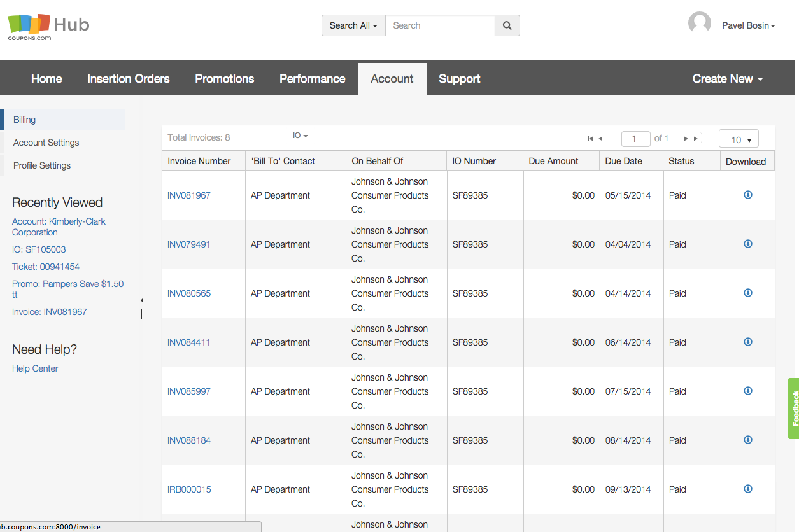The height and width of the screenshot is (532, 799).
Task: Expand the Create New menu
Action: 727,79
